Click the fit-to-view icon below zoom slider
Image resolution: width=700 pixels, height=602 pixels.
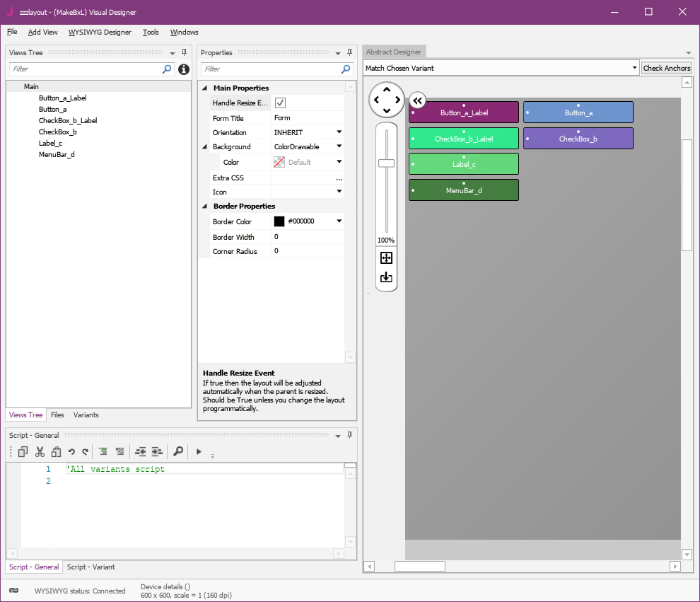(386, 257)
